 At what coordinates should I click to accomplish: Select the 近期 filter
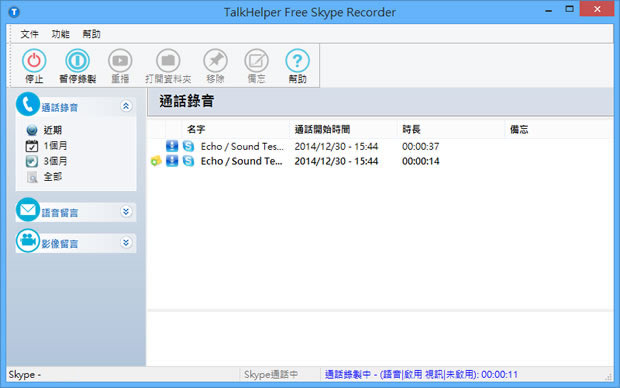(x=53, y=130)
